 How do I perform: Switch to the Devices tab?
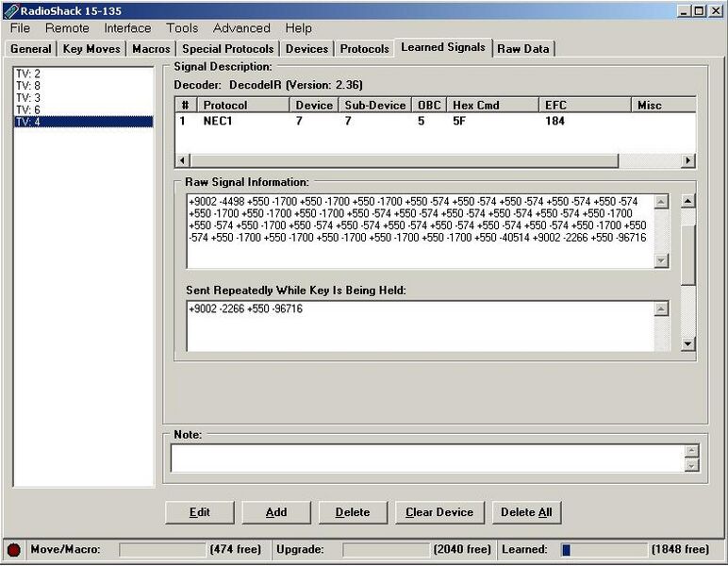[306, 49]
